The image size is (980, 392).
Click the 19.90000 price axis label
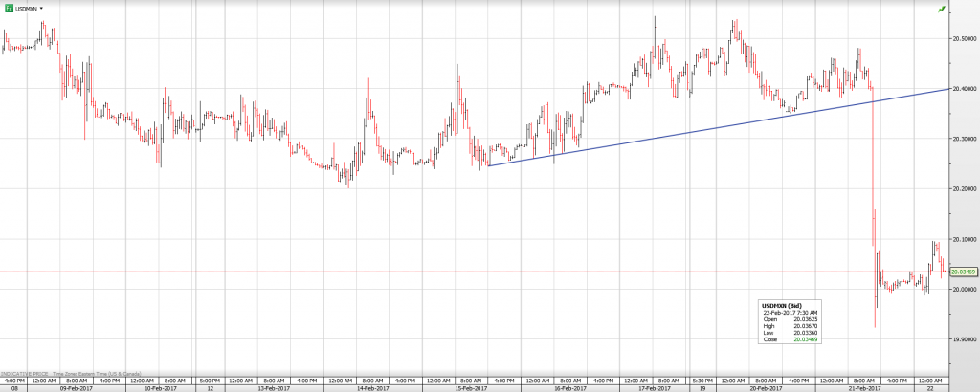tap(963, 339)
